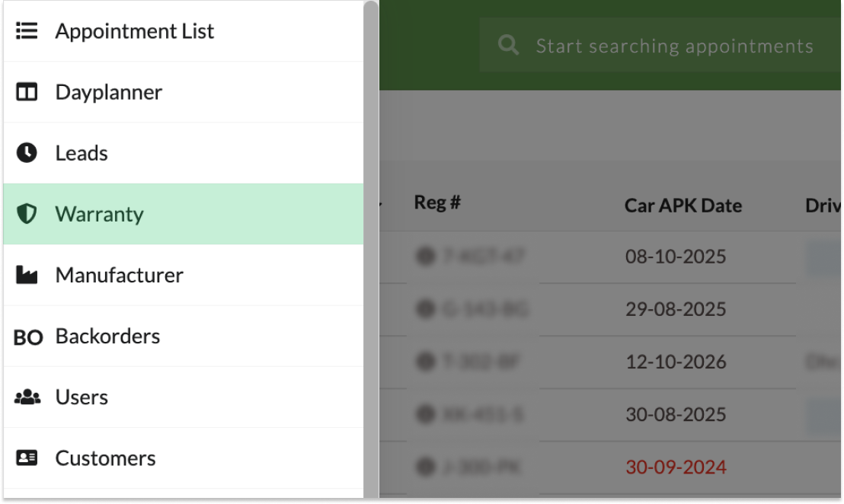Open the Customers menu label

coord(105,458)
